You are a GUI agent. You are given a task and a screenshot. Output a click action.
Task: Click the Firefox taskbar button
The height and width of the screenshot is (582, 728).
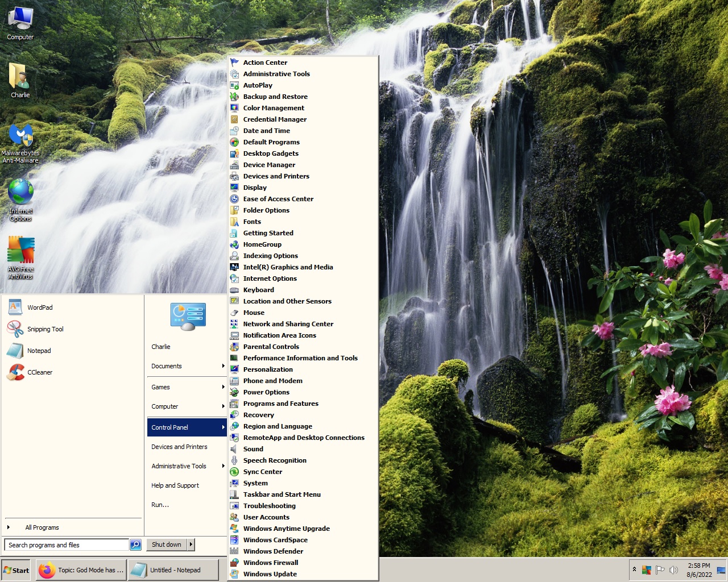coord(81,570)
